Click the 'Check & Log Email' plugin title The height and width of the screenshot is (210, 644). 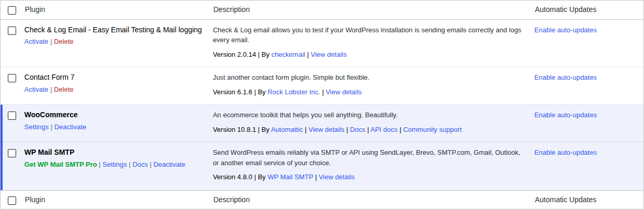113,30
